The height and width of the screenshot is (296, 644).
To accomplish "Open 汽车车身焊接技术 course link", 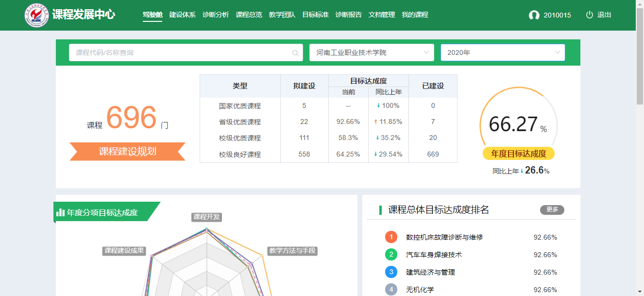I will [434, 255].
